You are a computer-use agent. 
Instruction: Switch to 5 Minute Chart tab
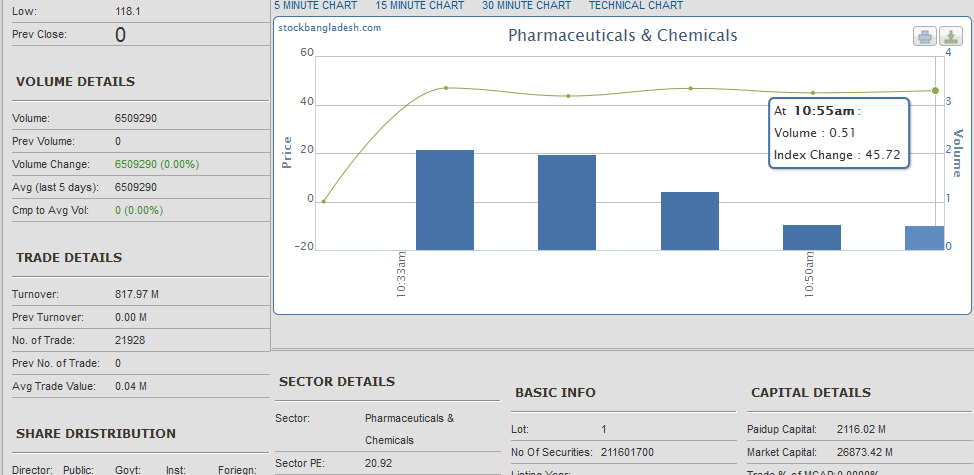click(315, 6)
